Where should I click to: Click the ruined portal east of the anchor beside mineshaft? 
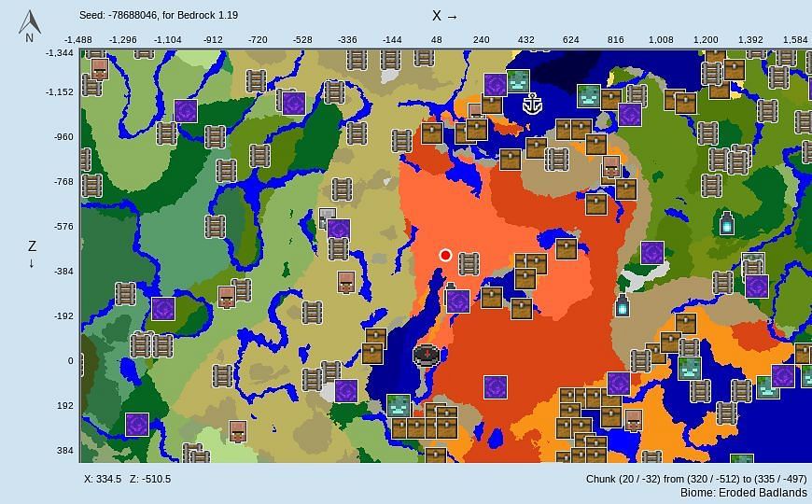coord(630,115)
